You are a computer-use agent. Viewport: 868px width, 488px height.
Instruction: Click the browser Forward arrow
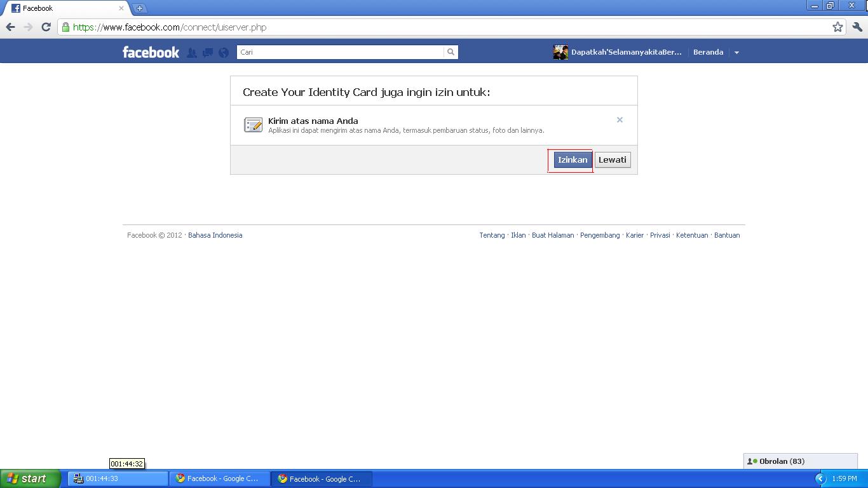click(x=28, y=27)
